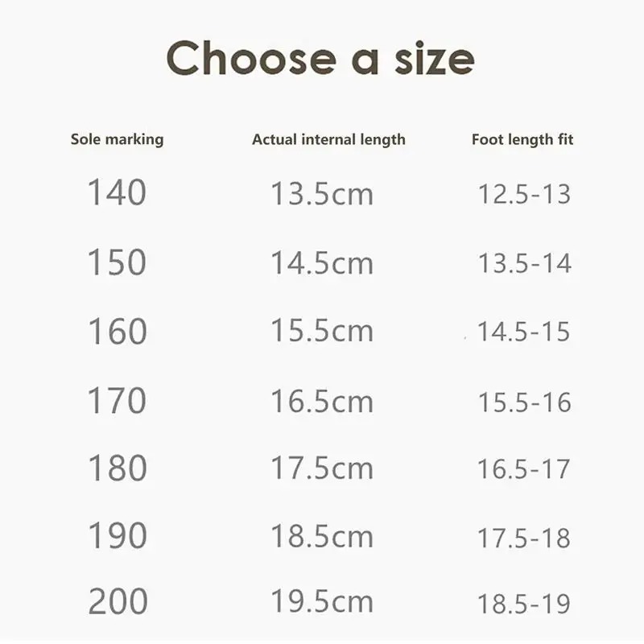The image size is (644, 644).
Task: Click sole marking size 190
Action: point(117,536)
